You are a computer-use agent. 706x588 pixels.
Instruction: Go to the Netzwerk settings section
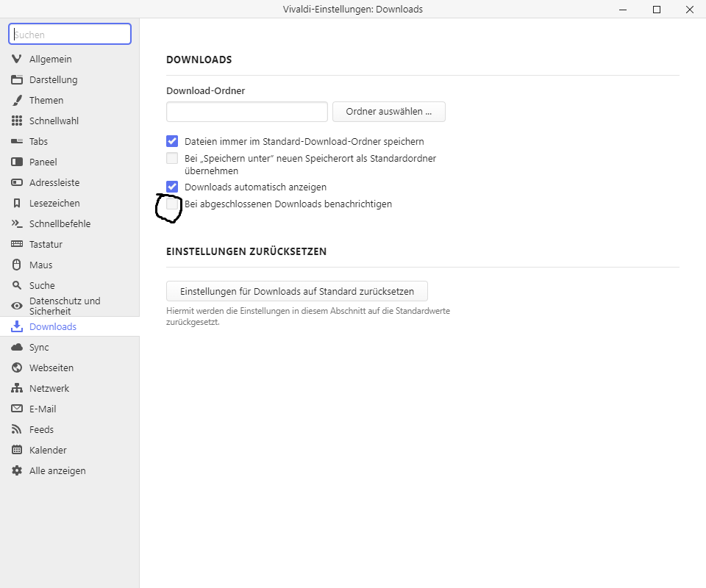coord(70,388)
